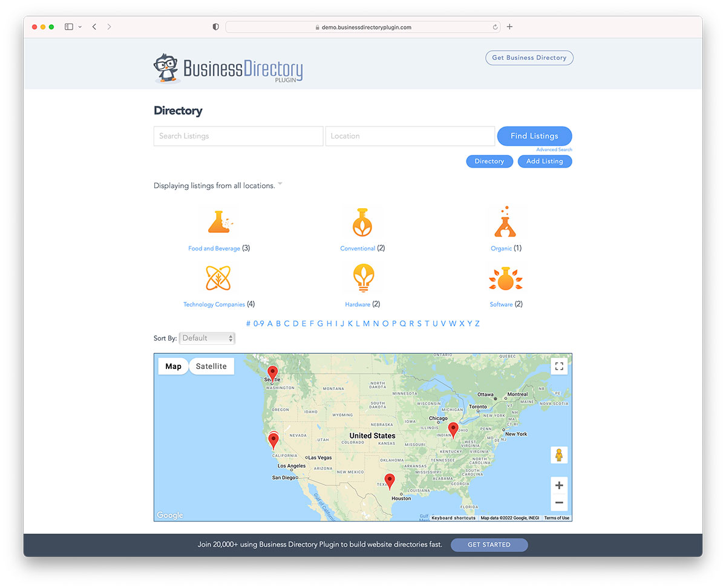Click the Technology Companies atom icon
The image size is (726, 588).
pyautogui.click(x=218, y=278)
